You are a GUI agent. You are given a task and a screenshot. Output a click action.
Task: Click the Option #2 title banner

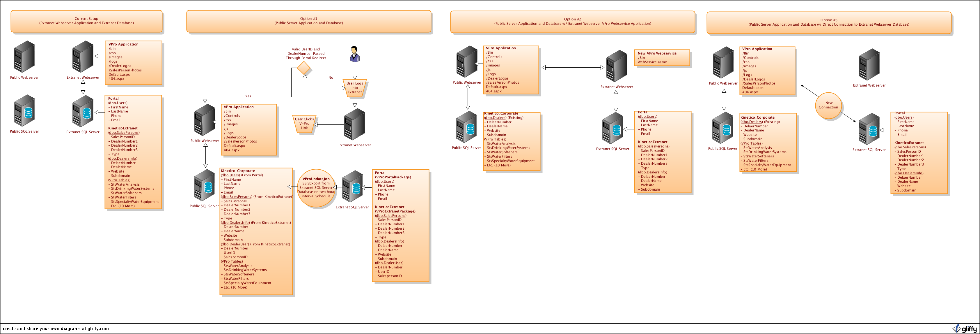coord(572,21)
